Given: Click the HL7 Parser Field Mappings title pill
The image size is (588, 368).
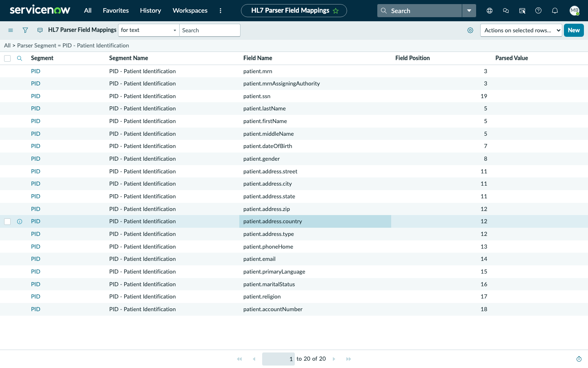Looking at the screenshot, I should click(x=294, y=11).
